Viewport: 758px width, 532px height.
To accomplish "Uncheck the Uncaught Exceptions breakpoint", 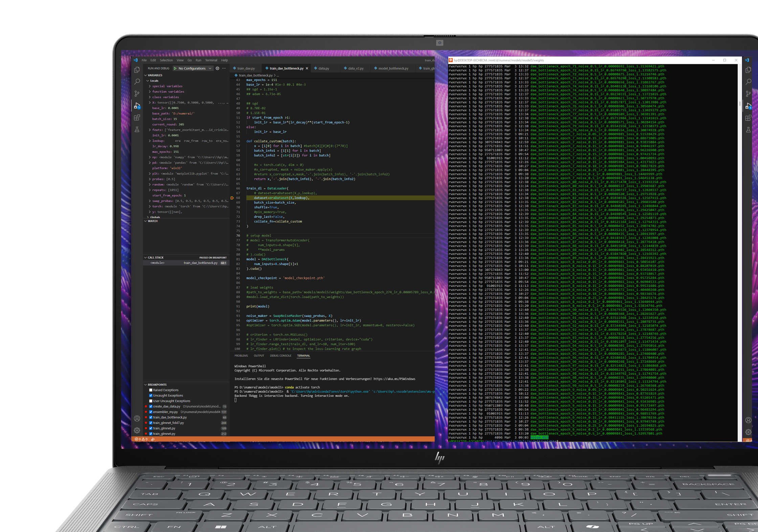I will point(150,395).
